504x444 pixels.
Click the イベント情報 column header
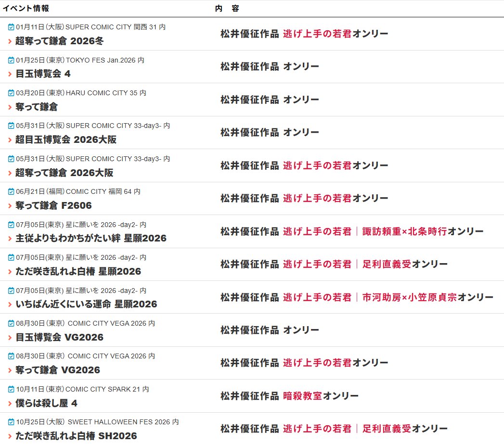[26, 8]
